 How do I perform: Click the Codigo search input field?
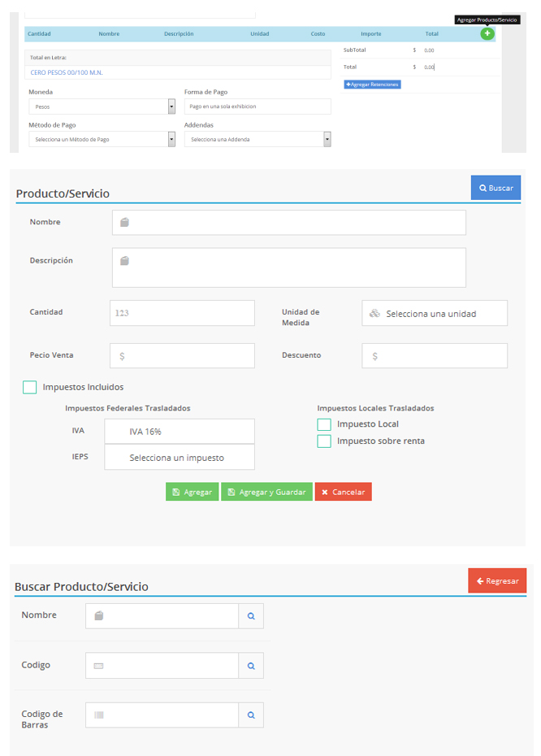(x=162, y=665)
